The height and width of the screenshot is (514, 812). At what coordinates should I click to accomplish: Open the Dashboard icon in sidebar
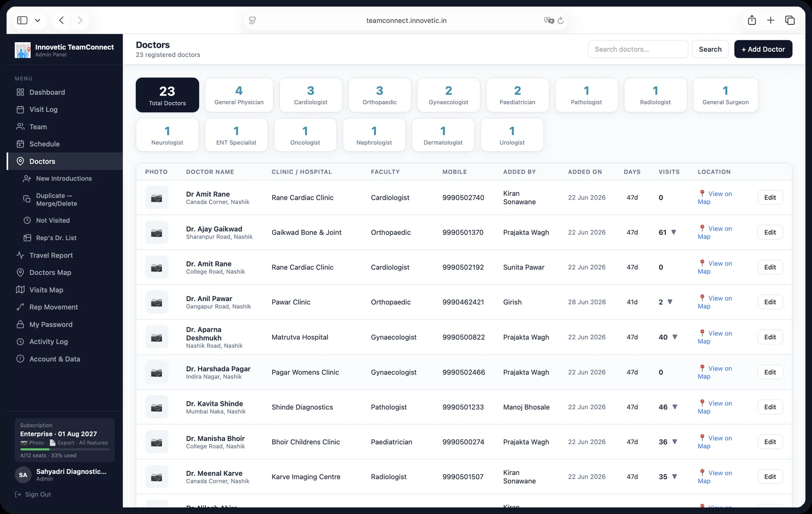click(x=20, y=92)
